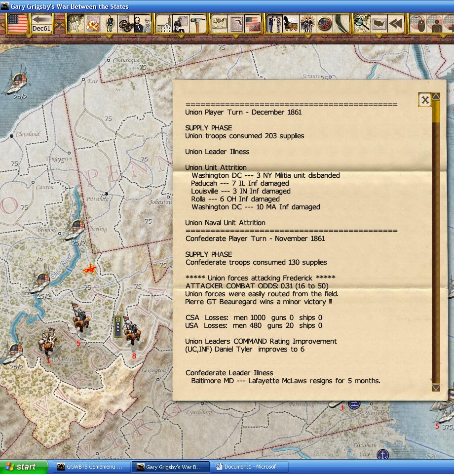454x476 pixels.
Task: Click 'Union forces attacking Frederick' line
Action: tap(260, 278)
